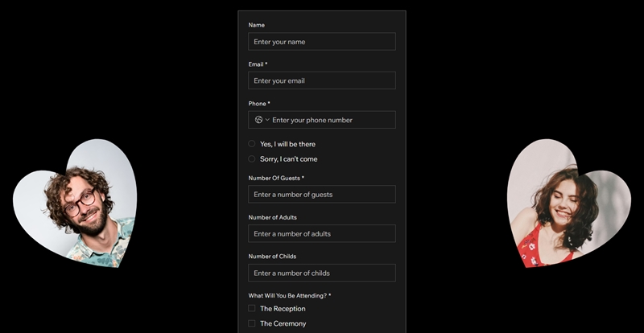Tick The Ceremony checkbox
Screen dimensions: 644x333
pos(252,323)
